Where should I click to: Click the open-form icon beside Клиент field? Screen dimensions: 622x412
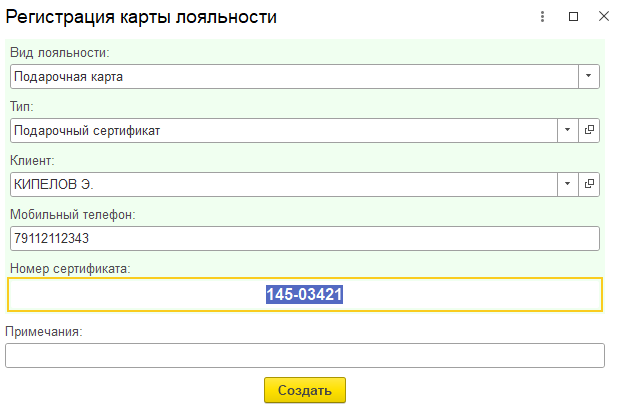(589, 184)
